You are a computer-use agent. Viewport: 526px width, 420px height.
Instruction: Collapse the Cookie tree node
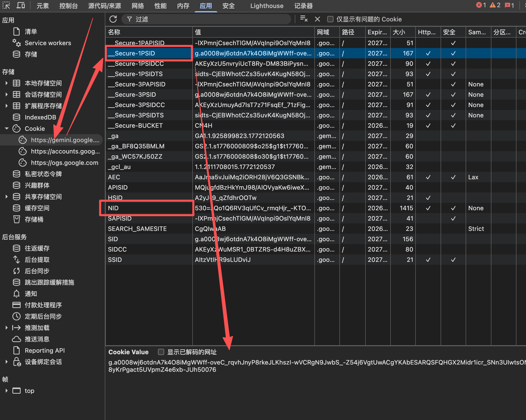point(7,129)
